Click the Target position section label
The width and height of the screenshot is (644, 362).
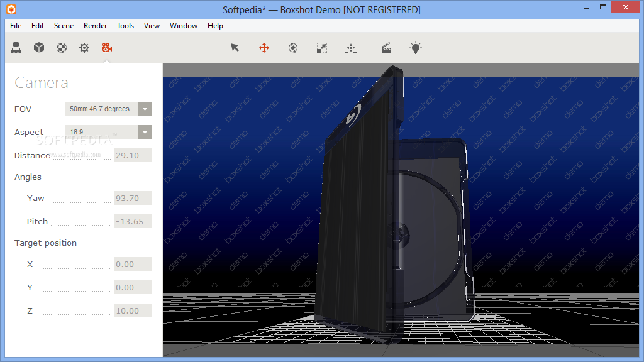[45, 243]
